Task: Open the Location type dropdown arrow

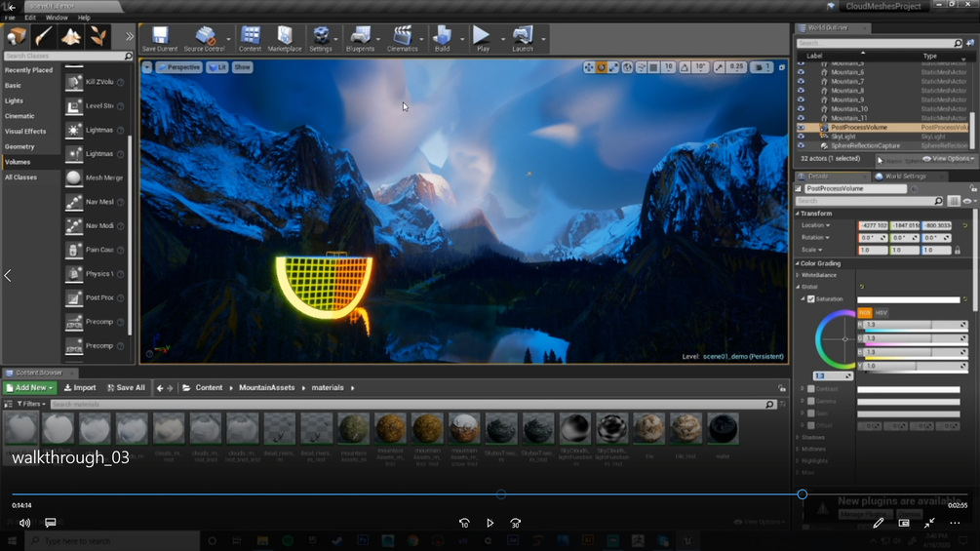Action: point(828,225)
